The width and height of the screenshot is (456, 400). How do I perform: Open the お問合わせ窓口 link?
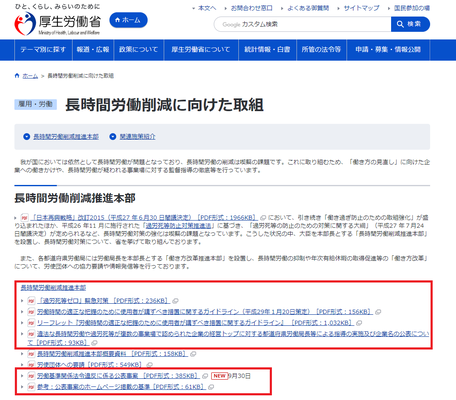coord(252,8)
